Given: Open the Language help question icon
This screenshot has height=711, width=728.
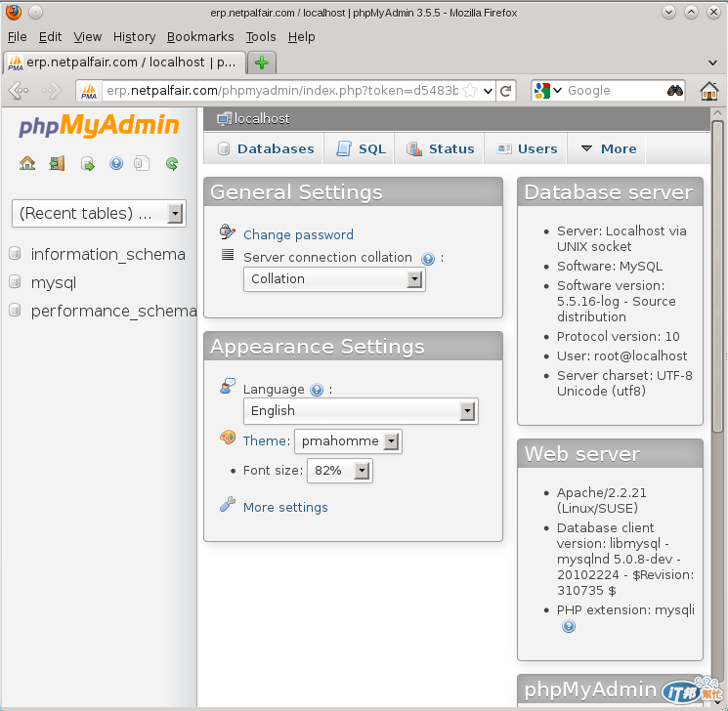Looking at the screenshot, I should (317, 390).
